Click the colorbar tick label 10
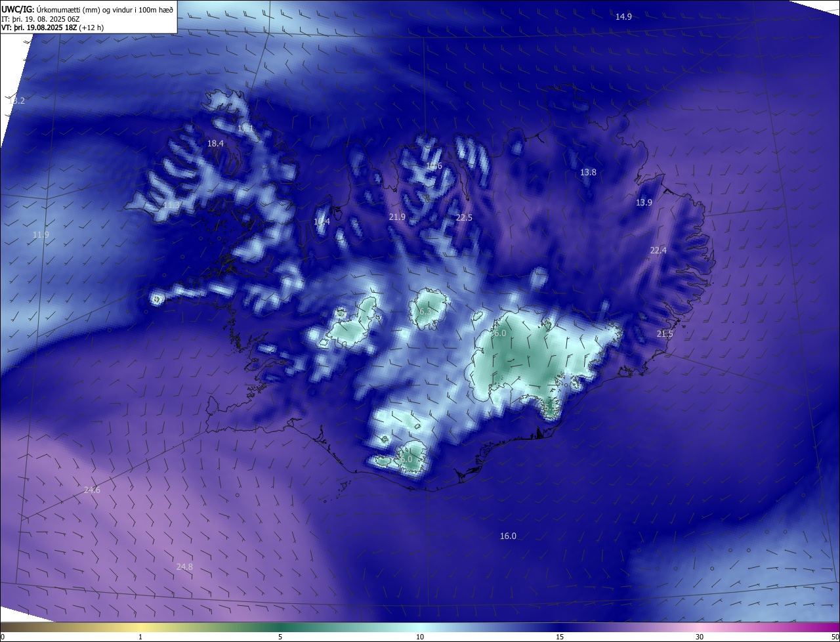The width and height of the screenshot is (840, 642). [420, 637]
